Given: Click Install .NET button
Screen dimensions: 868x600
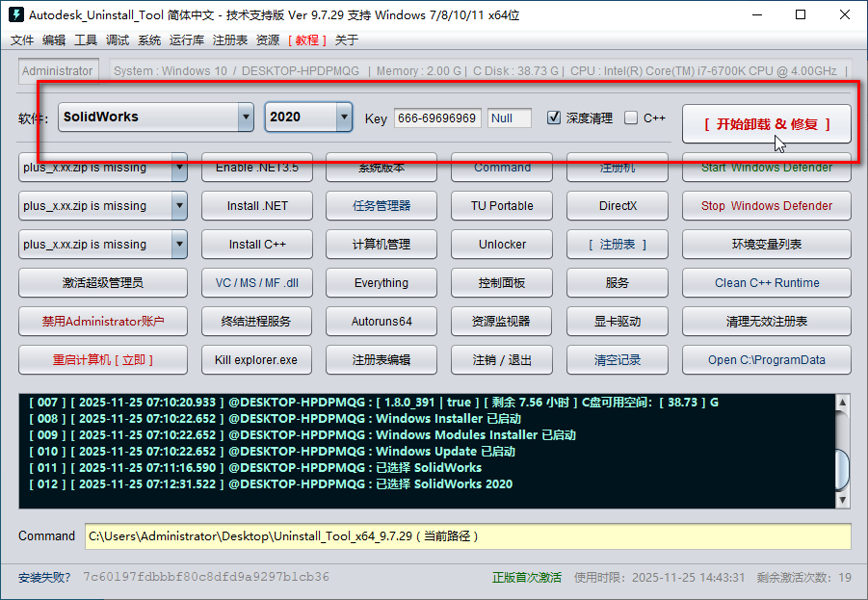Looking at the screenshot, I should (257, 206).
